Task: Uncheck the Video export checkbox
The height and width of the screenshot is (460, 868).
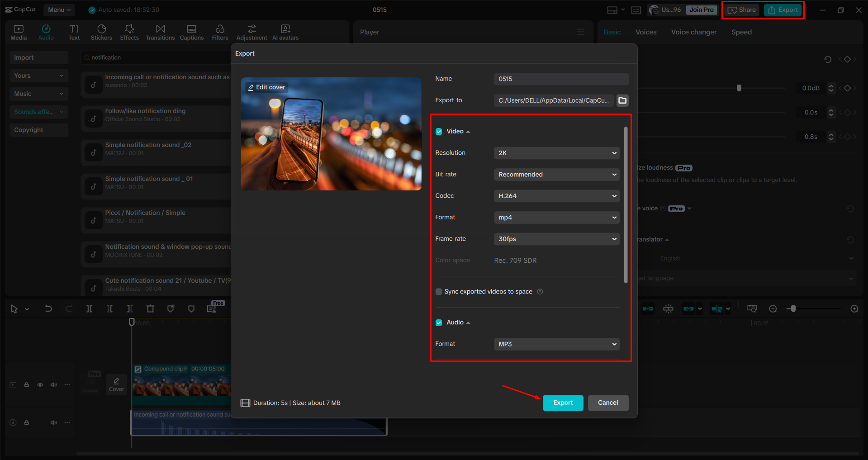Action: [439, 131]
